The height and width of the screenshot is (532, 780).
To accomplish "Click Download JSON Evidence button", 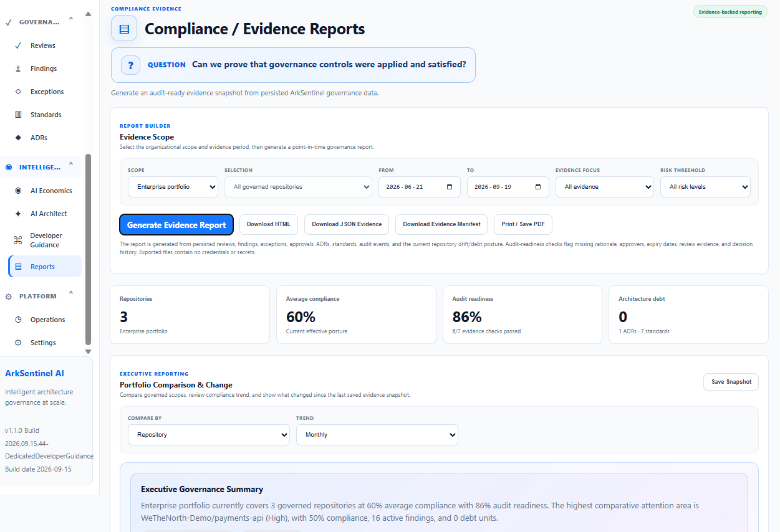I will tap(347, 224).
